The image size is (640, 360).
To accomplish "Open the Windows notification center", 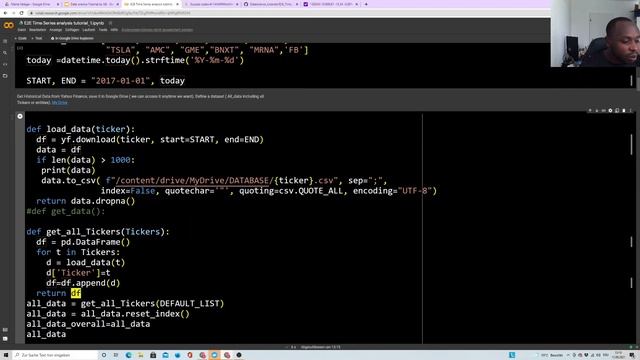I will 632,355.
